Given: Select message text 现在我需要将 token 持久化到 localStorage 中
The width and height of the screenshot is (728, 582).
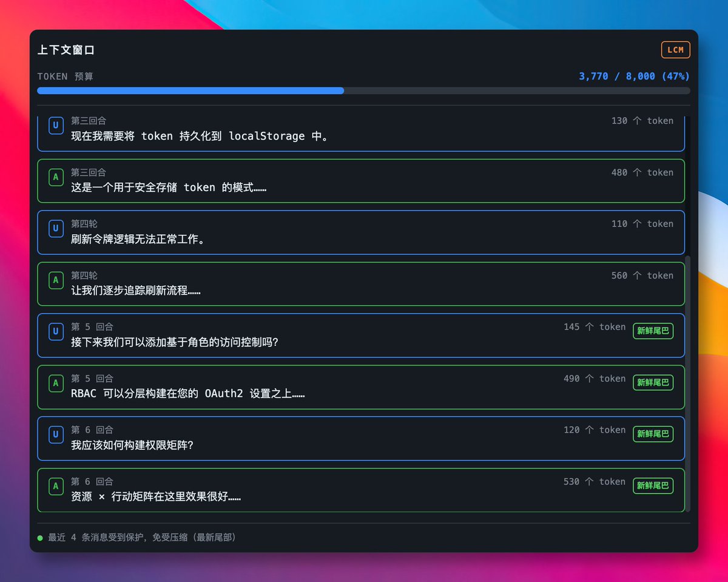Looking at the screenshot, I should click(200, 136).
